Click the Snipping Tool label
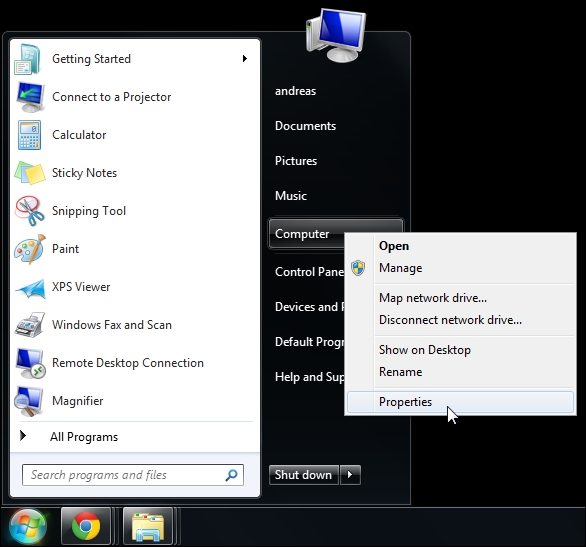The height and width of the screenshot is (547, 586). [89, 211]
